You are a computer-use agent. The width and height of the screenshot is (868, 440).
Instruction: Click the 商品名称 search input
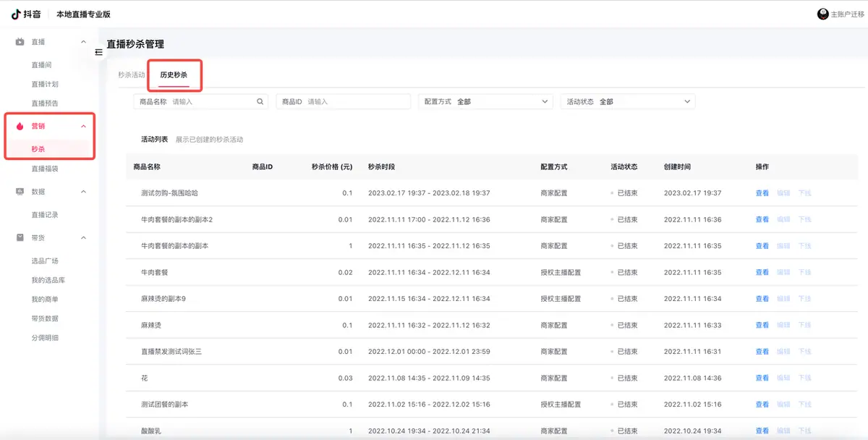pyautogui.click(x=200, y=102)
